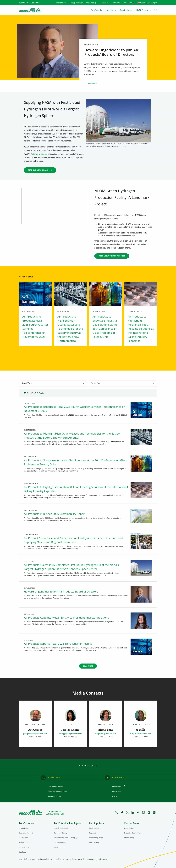Click the Facebook icon in footer
176x868 pixels.
(122, 812)
